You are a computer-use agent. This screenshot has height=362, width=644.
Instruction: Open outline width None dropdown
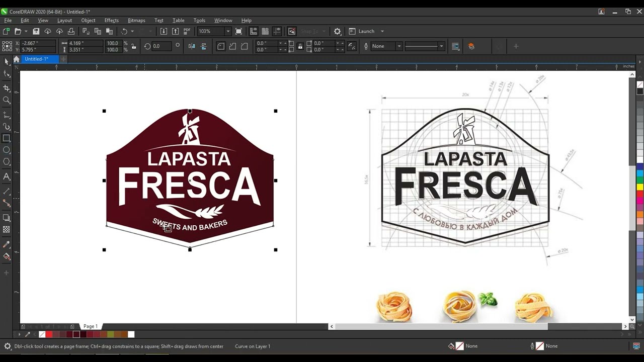399,46
